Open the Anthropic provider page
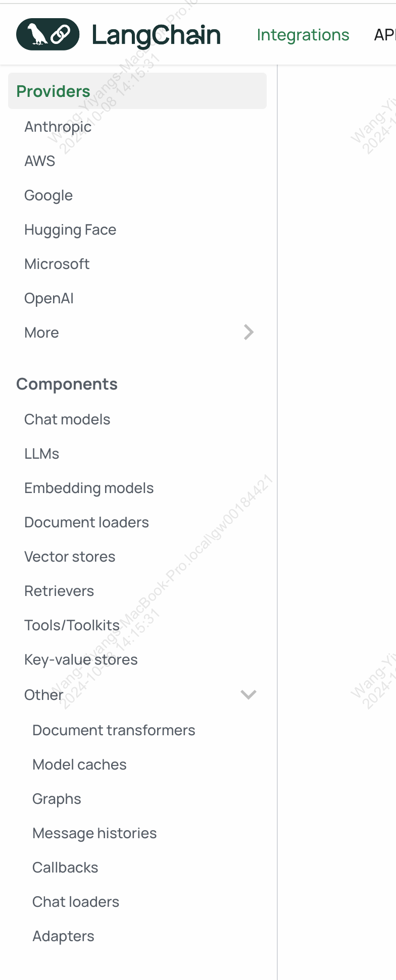Image resolution: width=396 pixels, height=980 pixels. coord(58,127)
